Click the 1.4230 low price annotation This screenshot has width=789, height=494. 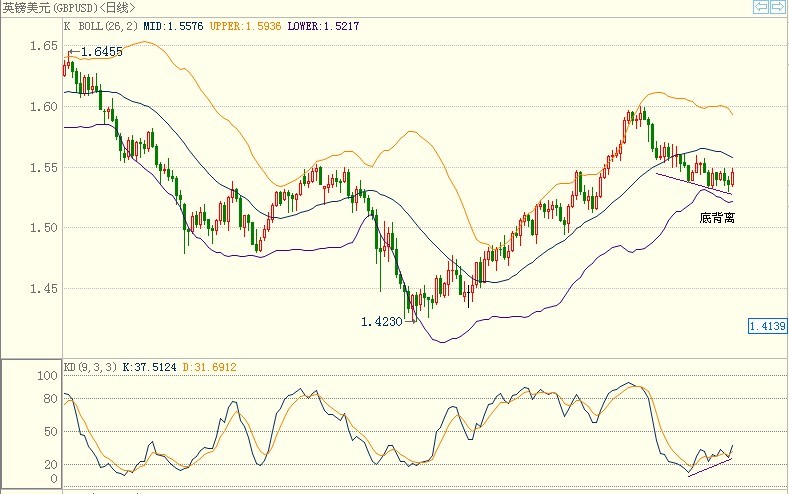(x=381, y=321)
